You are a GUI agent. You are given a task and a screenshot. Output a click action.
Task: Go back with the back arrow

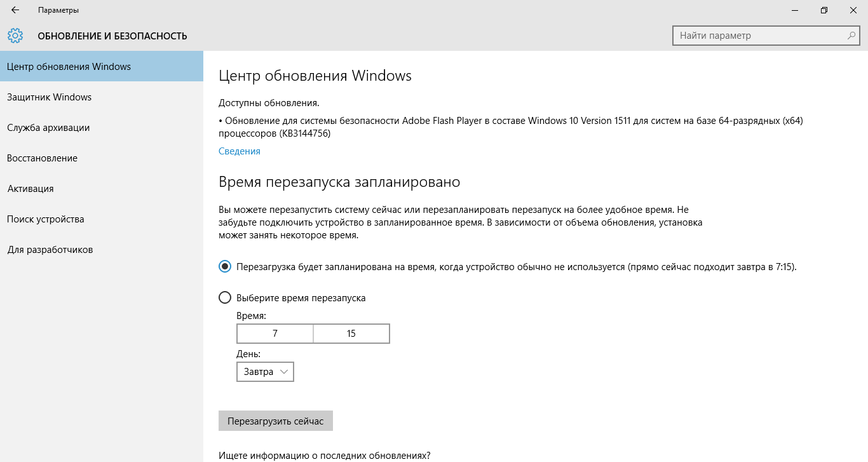tap(15, 10)
